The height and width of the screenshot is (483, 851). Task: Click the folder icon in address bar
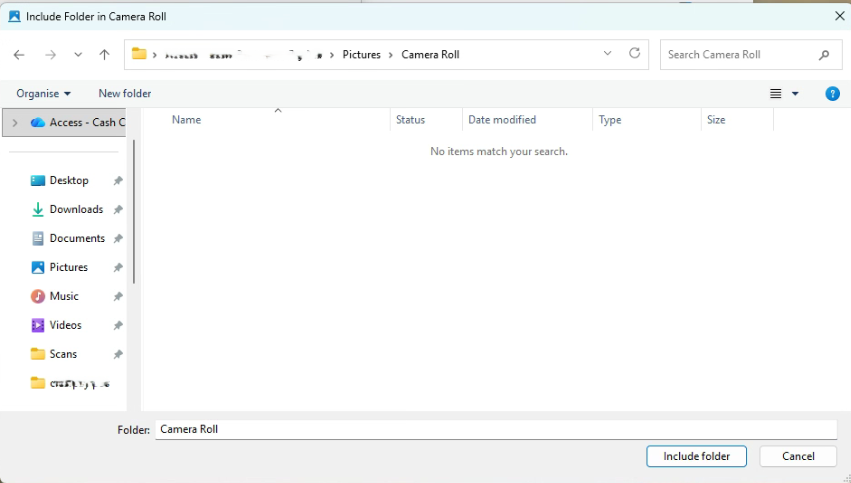point(139,54)
